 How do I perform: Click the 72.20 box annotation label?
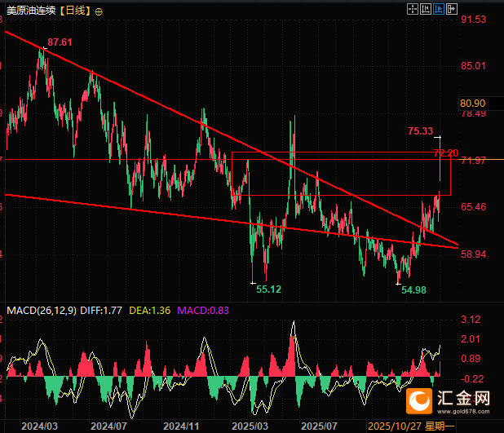pos(446,153)
